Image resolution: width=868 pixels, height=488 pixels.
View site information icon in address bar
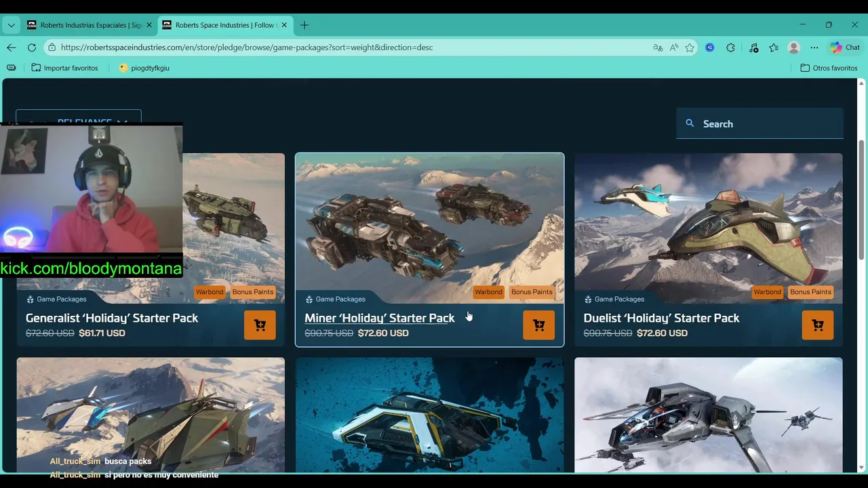point(52,47)
